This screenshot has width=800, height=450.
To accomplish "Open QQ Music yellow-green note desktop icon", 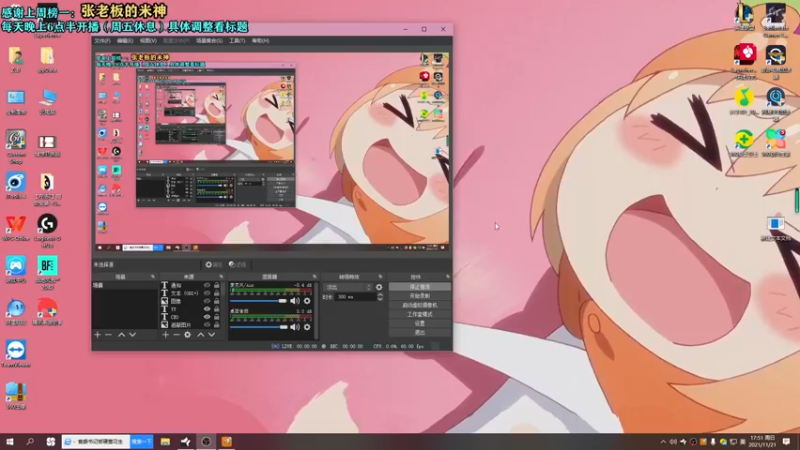I will click(744, 101).
